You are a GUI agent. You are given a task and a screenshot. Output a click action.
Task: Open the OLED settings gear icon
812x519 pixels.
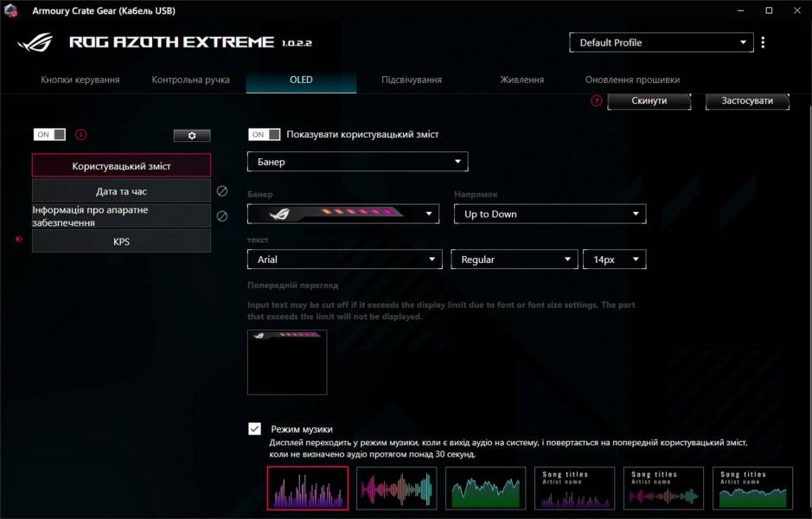191,135
